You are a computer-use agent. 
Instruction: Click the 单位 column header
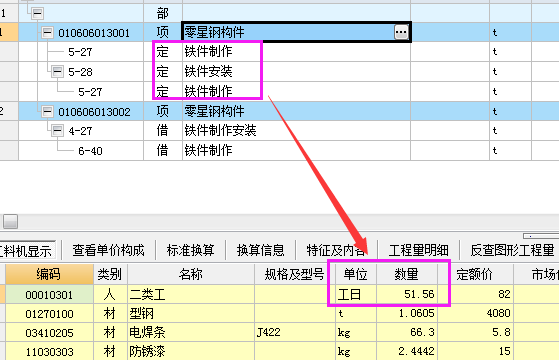click(355, 274)
